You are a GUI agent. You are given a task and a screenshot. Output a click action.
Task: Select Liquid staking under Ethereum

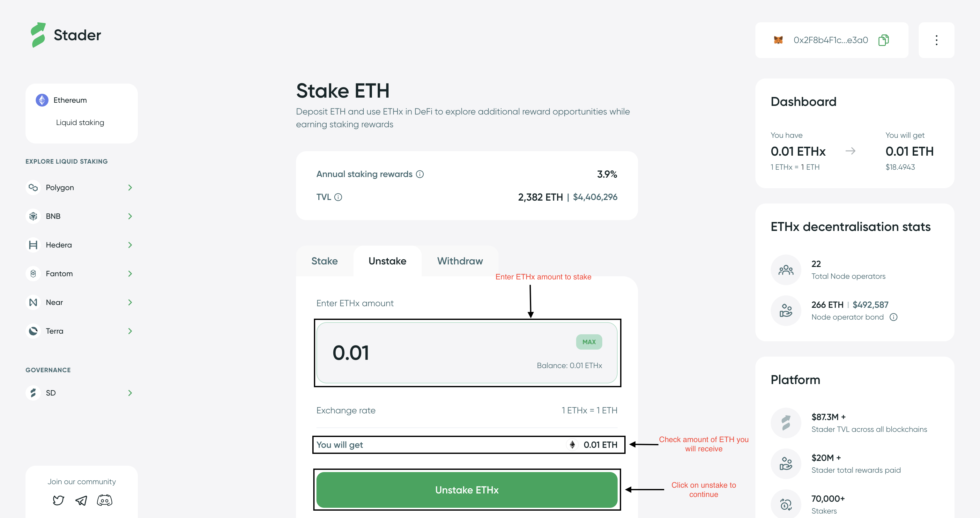(80, 122)
